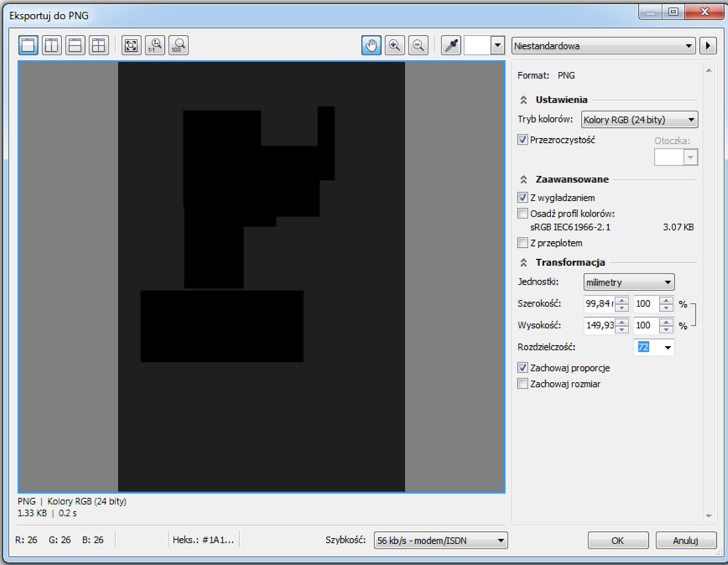Collapse the Ustawienia section
This screenshot has height=565, width=728.
[x=523, y=100]
